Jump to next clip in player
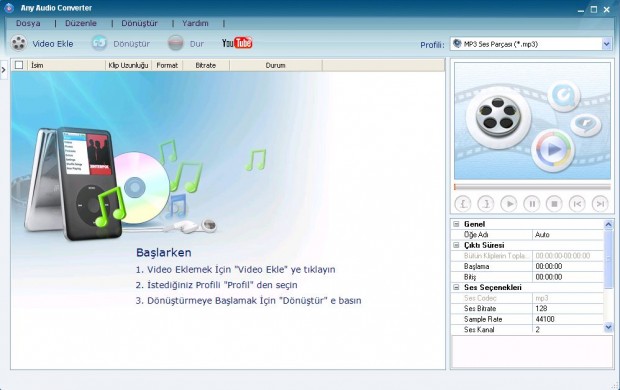620x390 pixels. 600,204
